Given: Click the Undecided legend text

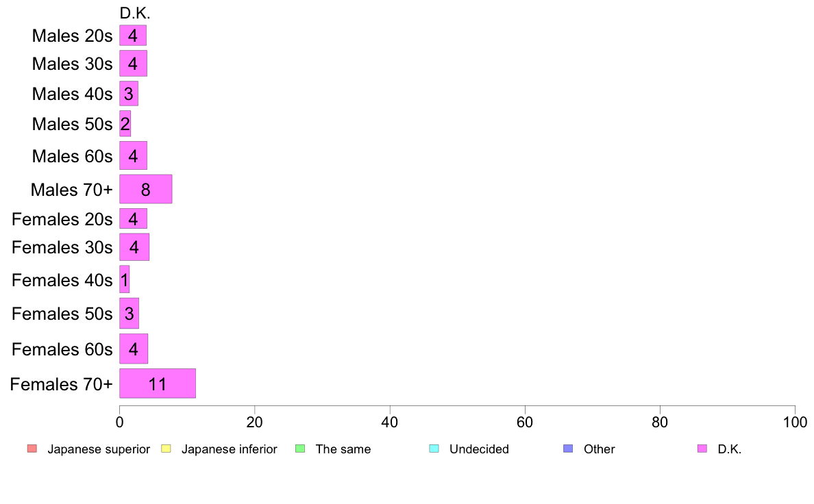Looking at the screenshot, I should [x=479, y=449].
